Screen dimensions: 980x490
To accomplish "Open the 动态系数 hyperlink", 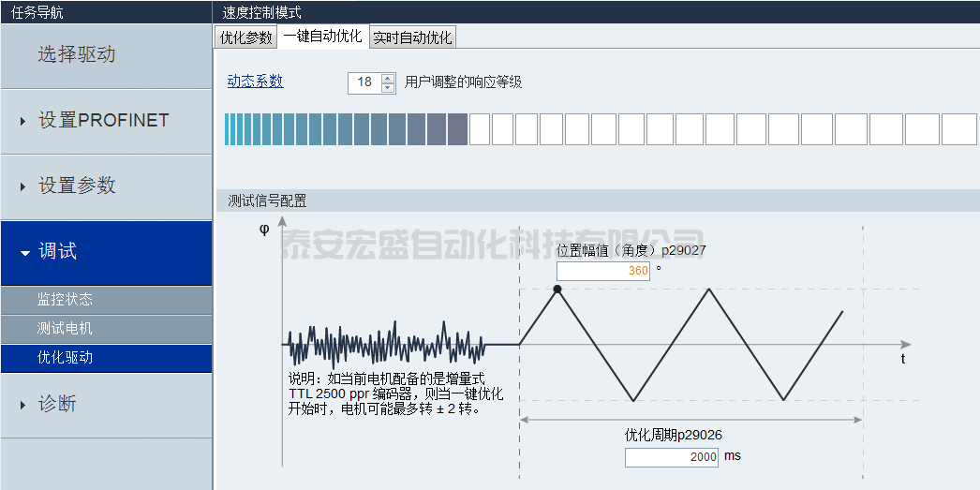I will [255, 82].
